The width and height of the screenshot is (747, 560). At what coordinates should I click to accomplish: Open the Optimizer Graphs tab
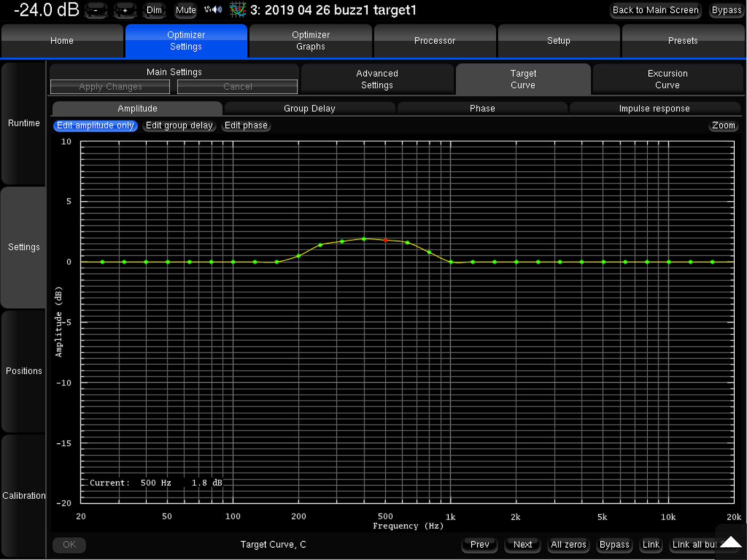click(311, 41)
